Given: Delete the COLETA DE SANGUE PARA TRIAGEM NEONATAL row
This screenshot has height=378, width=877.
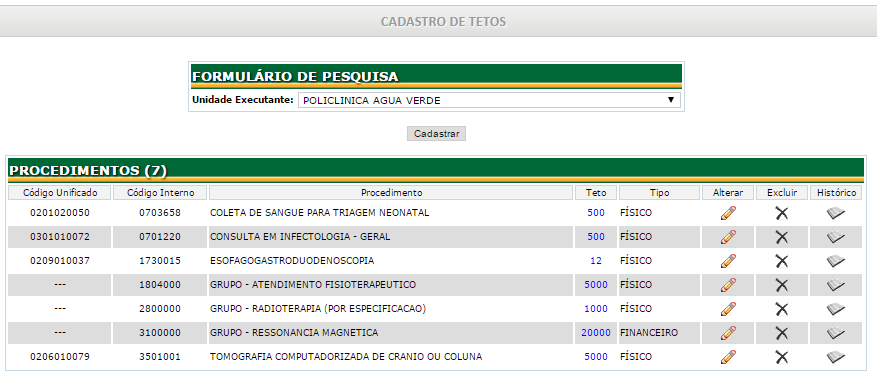Looking at the screenshot, I should [x=781, y=213].
